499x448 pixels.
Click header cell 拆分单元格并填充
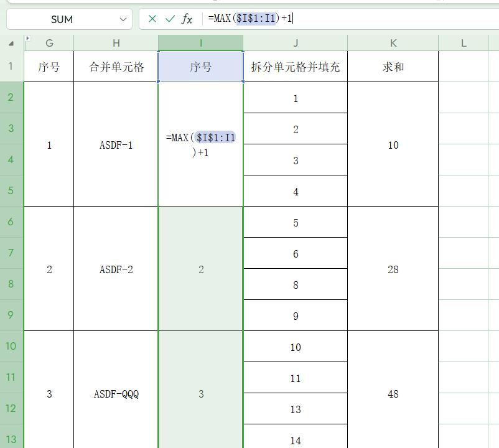click(x=296, y=67)
